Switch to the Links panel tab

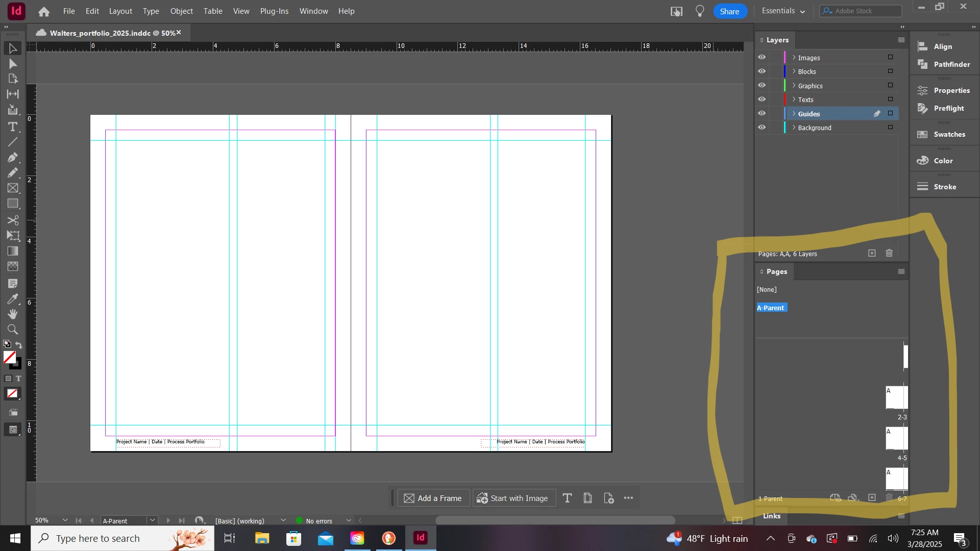tap(771, 516)
